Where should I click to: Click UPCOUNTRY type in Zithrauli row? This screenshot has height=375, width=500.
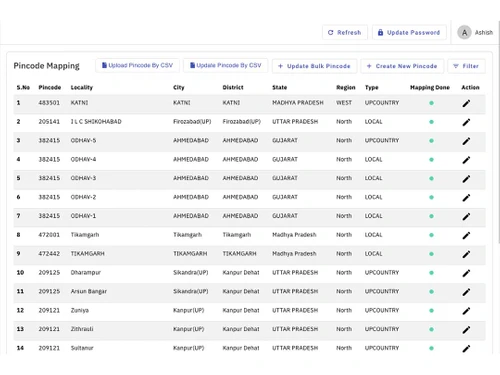pos(382,329)
